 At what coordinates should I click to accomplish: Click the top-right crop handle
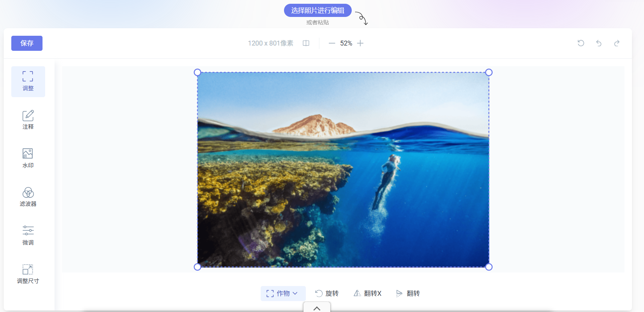pos(489,72)
